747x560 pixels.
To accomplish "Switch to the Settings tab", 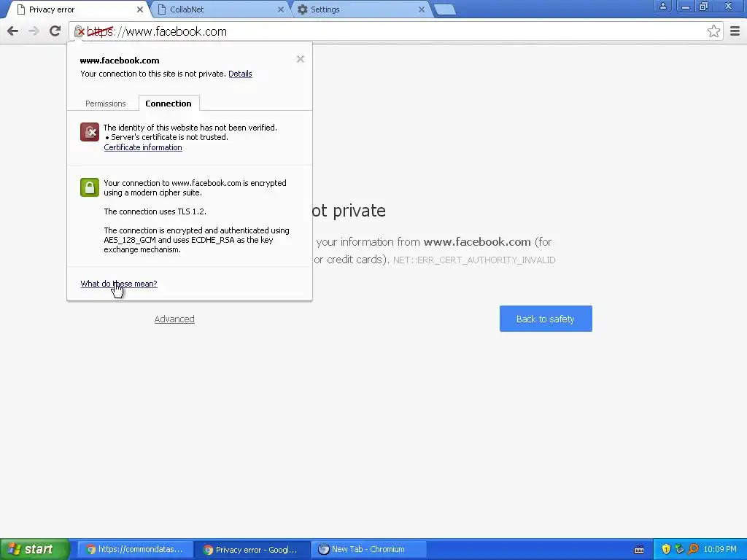I will tap(360, 9).
